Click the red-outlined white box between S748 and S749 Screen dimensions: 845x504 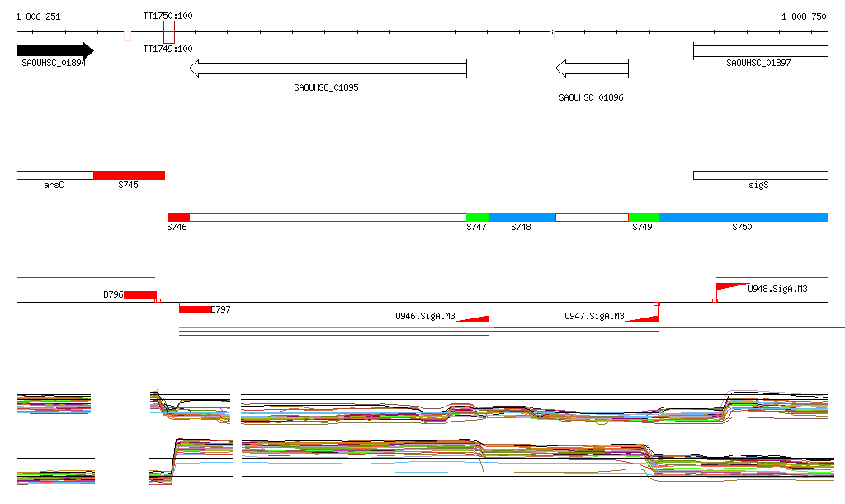pos(592,218)
